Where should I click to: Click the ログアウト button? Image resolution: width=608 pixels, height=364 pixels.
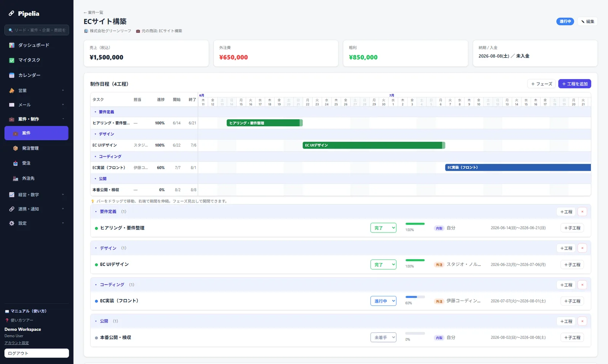tap(36, 353)
